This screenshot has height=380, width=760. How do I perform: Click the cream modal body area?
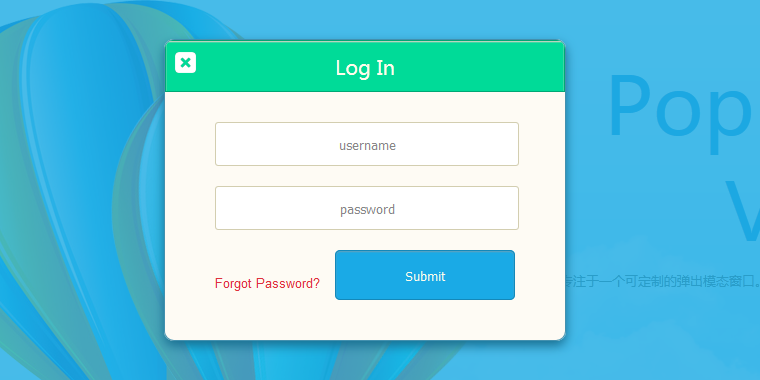[x=365, y=216]
